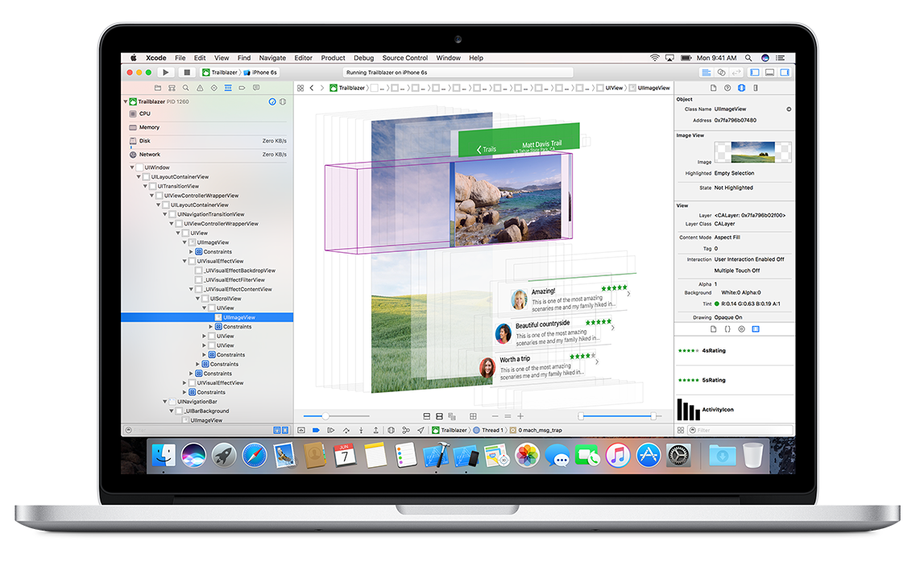Open the Find navigator magnifier icon
924x562 pixels.
coord(185,88)
